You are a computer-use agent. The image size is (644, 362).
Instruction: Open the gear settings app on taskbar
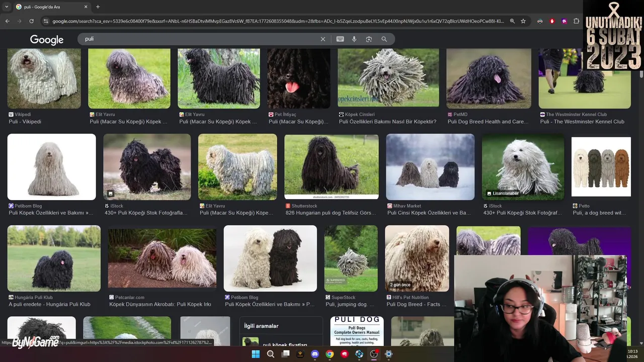(388, 354)
